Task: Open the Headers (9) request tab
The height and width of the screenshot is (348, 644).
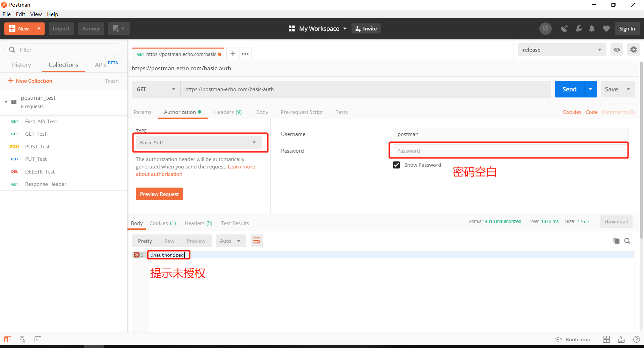Action: pyautogui.click(x=228, y=112)
